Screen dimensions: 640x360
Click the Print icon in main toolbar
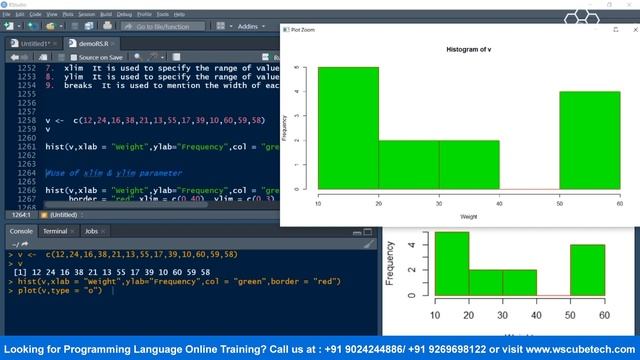click(107, 26)
